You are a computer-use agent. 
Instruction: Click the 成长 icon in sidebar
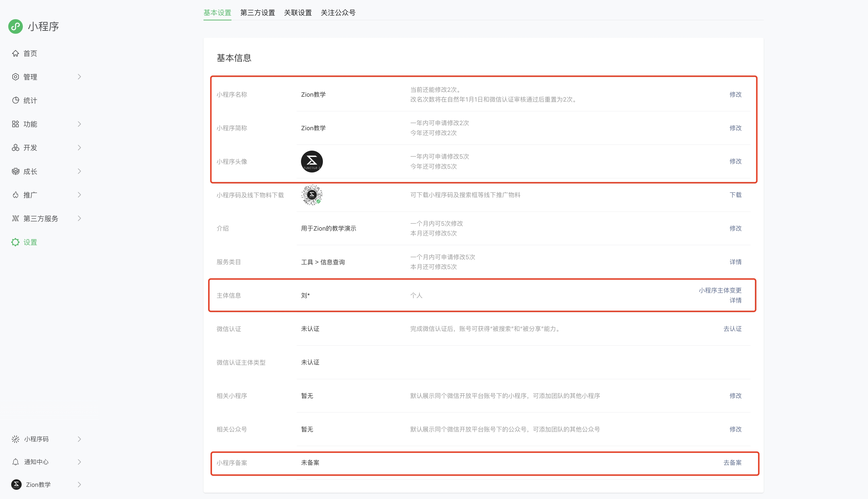tap(15, 171)
